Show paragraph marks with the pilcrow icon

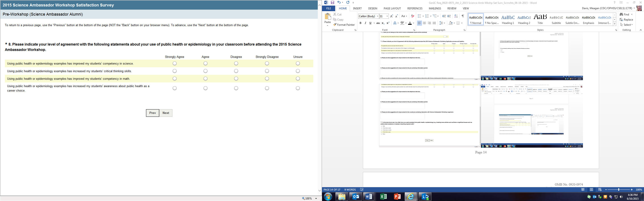tap(463, 16)
